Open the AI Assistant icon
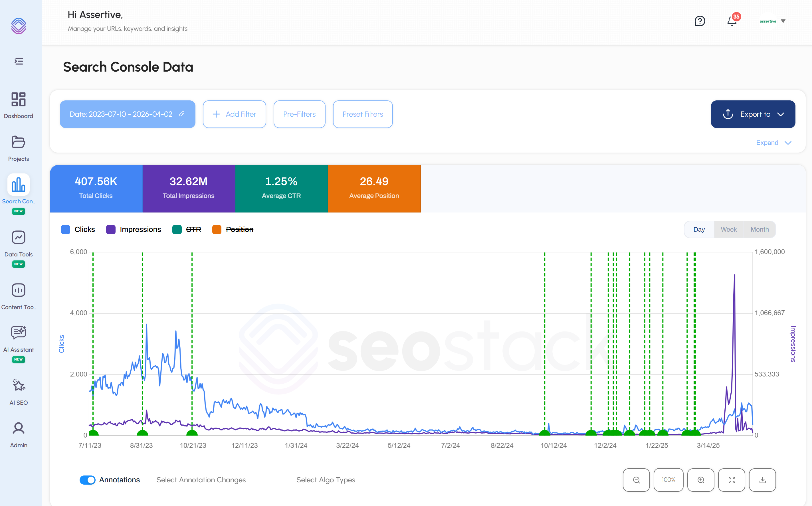 (x=19, y=333)
